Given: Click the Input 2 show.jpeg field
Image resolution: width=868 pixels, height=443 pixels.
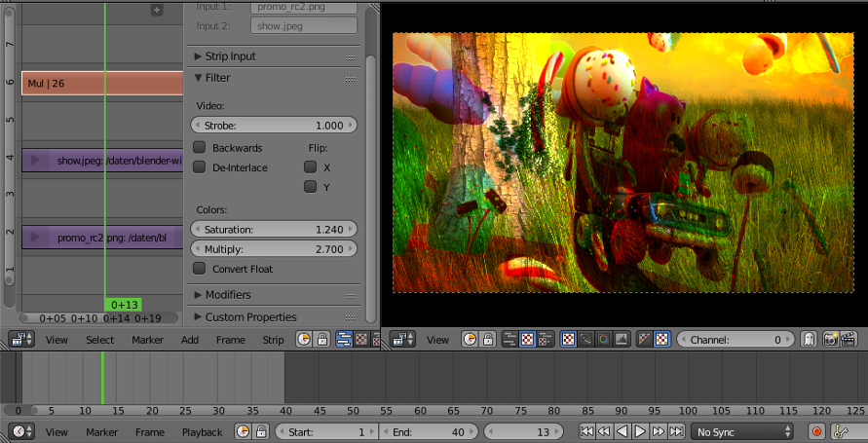Looking at the screenshot, I should [304, 26].
